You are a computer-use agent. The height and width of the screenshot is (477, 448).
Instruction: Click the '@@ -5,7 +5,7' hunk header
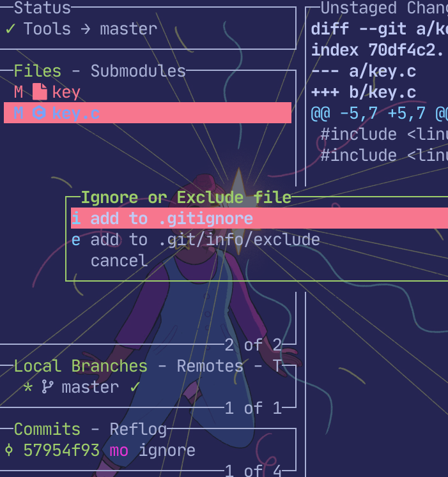[379, 114]
